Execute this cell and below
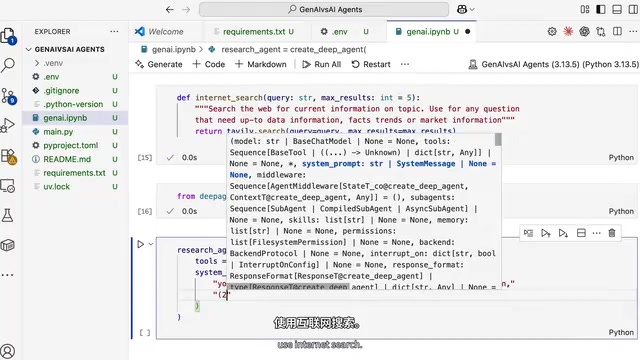 click(x=563, y=233)
